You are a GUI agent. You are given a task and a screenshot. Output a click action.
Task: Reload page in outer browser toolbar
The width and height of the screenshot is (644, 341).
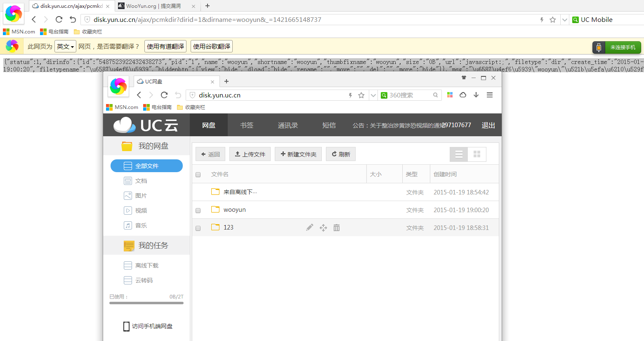[59, 19]
